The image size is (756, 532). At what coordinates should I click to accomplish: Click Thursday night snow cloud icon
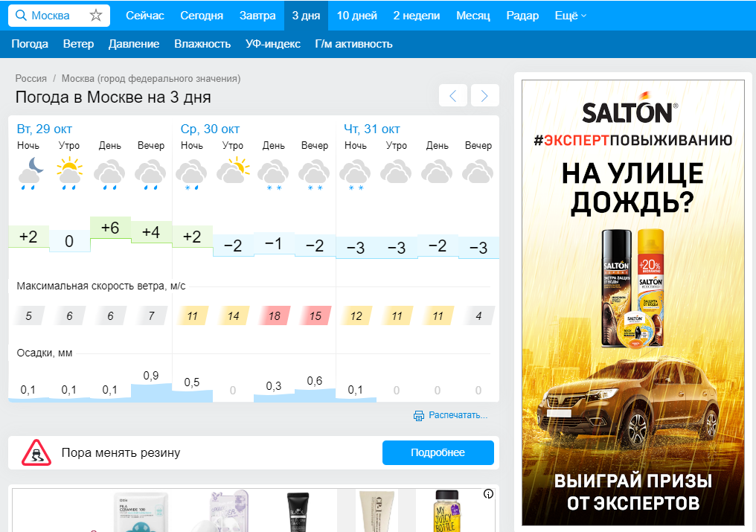[356, 175]
